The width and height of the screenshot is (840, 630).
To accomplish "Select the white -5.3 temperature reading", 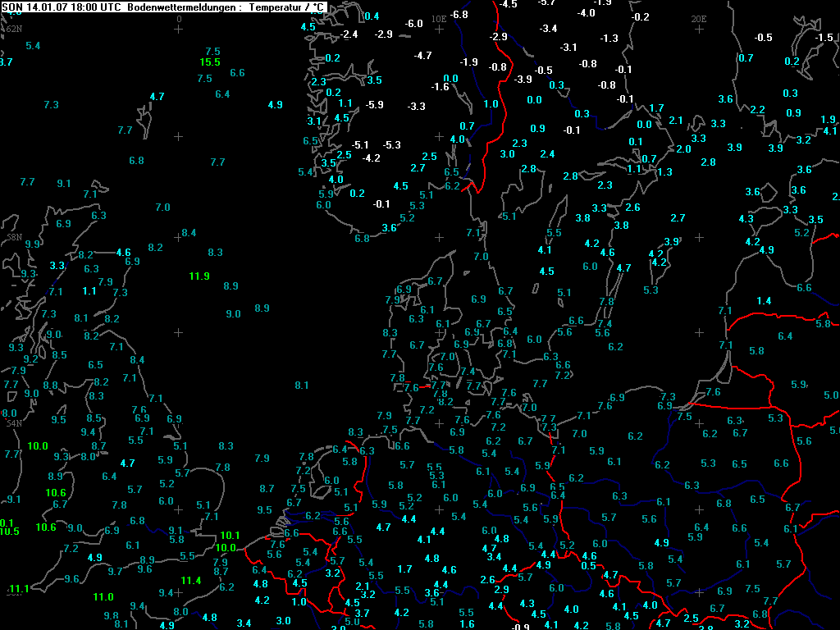I will tap(392, 145).
